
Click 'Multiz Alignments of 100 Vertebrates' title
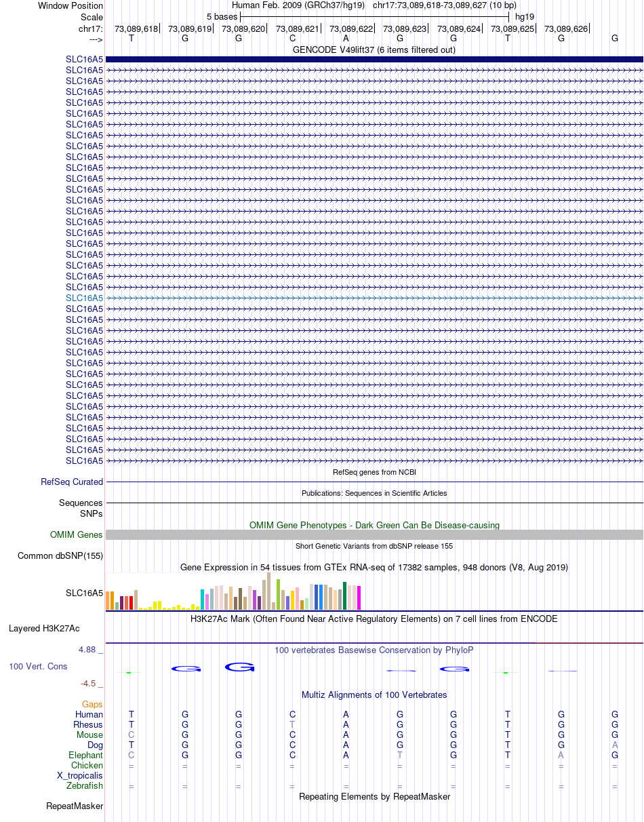tap(374, 694)
